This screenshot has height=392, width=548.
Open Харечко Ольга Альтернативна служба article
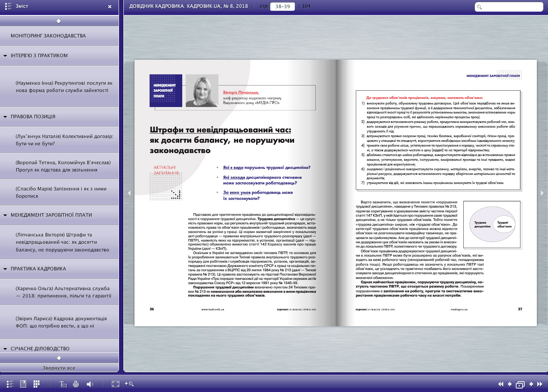[x=59, y=292]
